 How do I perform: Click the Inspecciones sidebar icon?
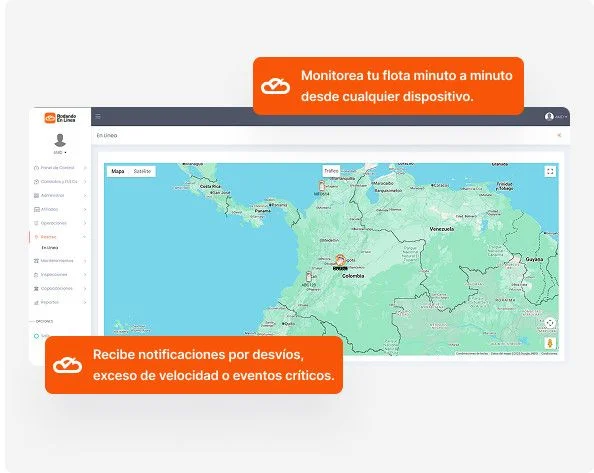(x=36, y=275)
